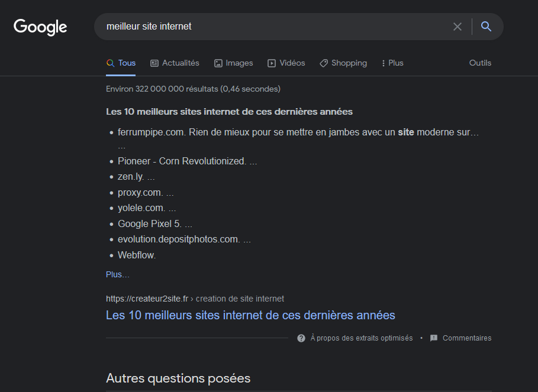The height and width of the screenshot is (392, 538).
Task: Expand the list with Plus… link
Action: click(117, 274)
